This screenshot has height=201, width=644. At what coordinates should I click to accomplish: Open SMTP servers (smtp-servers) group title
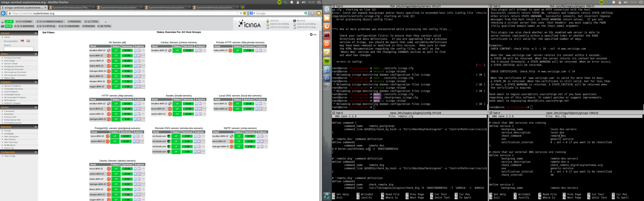tap(240, 128)
